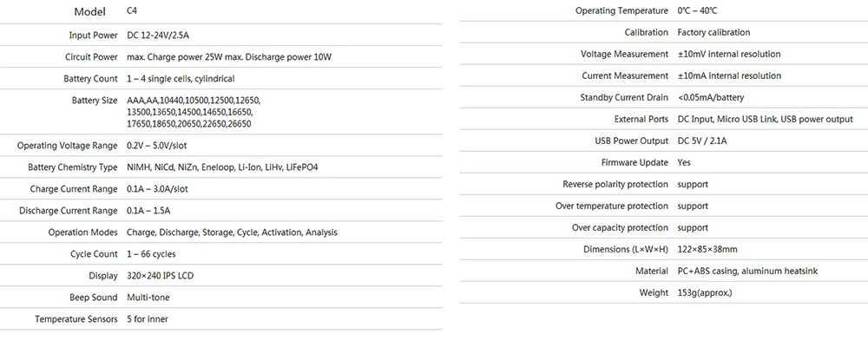The image size is (868, 347).
Task: Click the Model label heading
Action: [89, 11]
